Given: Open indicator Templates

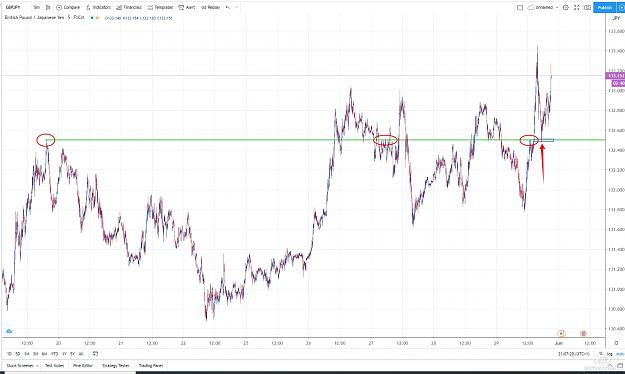Looking at the screenshot, I should point(160,7).
